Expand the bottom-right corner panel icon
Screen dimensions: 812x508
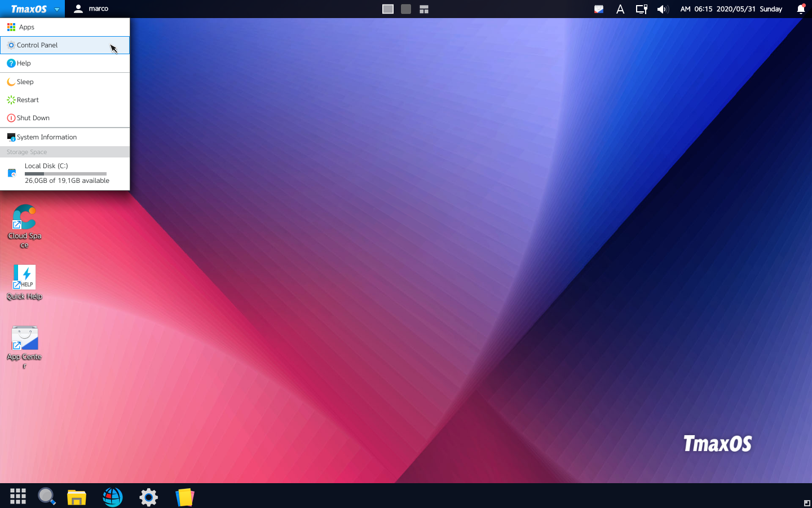[806, 502]
